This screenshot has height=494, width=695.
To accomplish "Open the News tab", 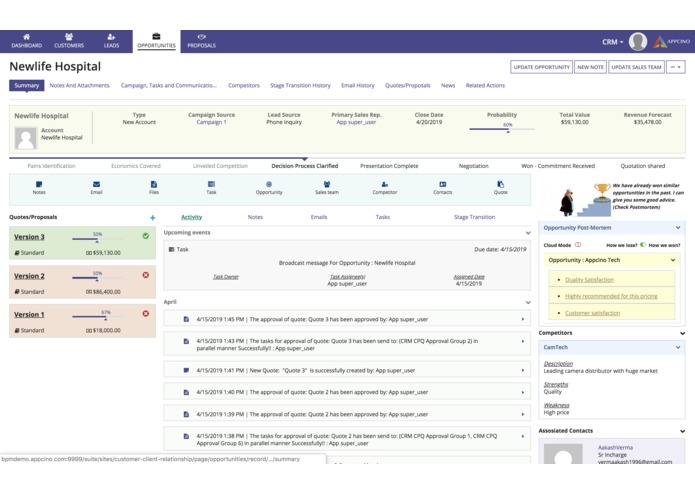I will pos(448,85).
